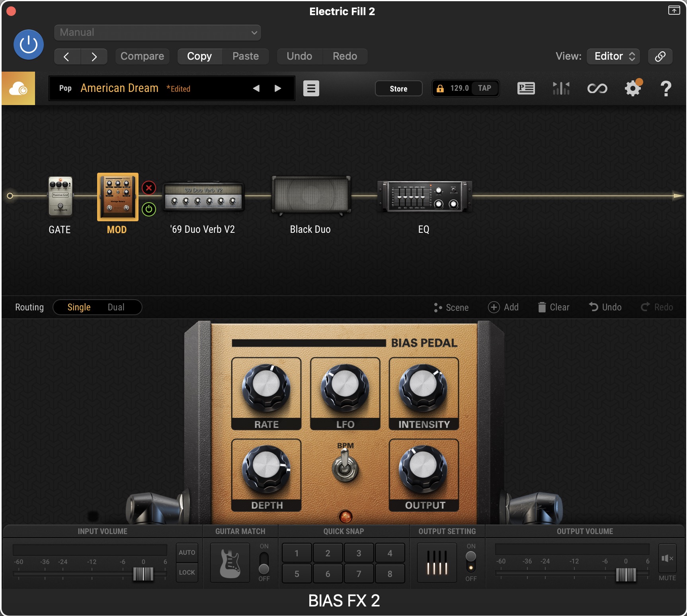Enable AUTO input volume
Viewport: 687px width, 616px height.
click(187, 553)
